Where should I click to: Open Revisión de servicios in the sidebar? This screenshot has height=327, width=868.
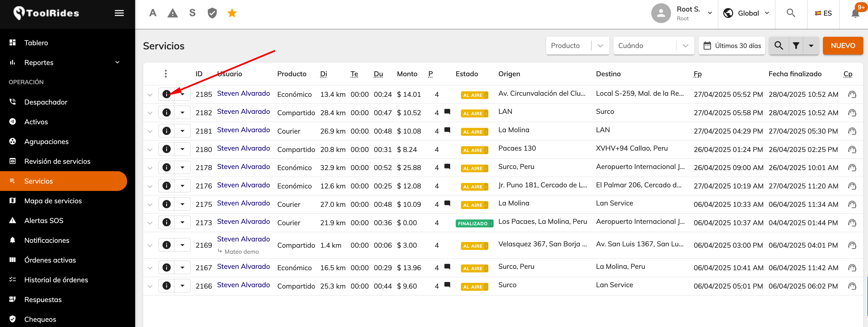[63, 161]
